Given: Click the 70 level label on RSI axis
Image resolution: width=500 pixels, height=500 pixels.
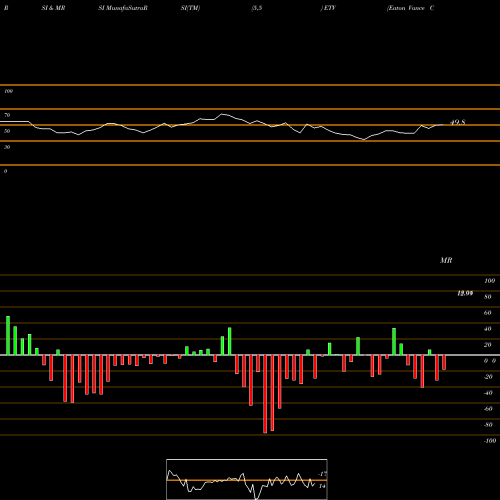Looking at the screenshot, I should [7, 115].
